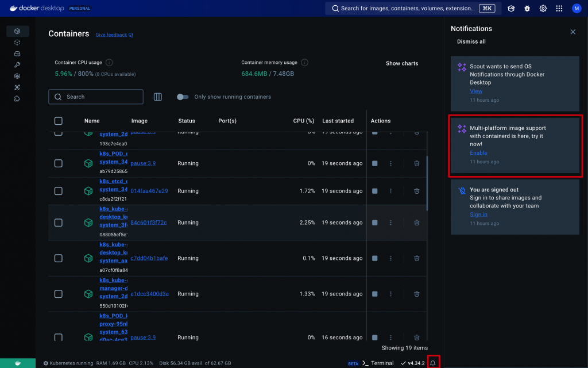Open the column selector icon next to the search box

coord(158,97)
